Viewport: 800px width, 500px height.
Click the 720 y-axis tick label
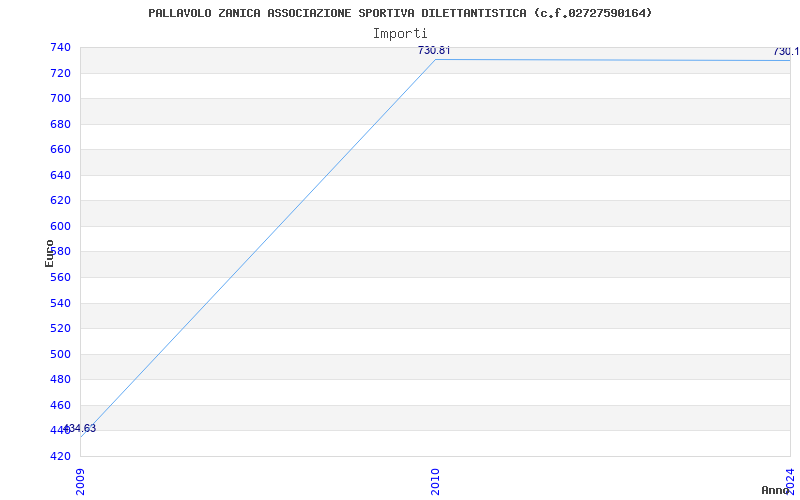tap(60, 73)
